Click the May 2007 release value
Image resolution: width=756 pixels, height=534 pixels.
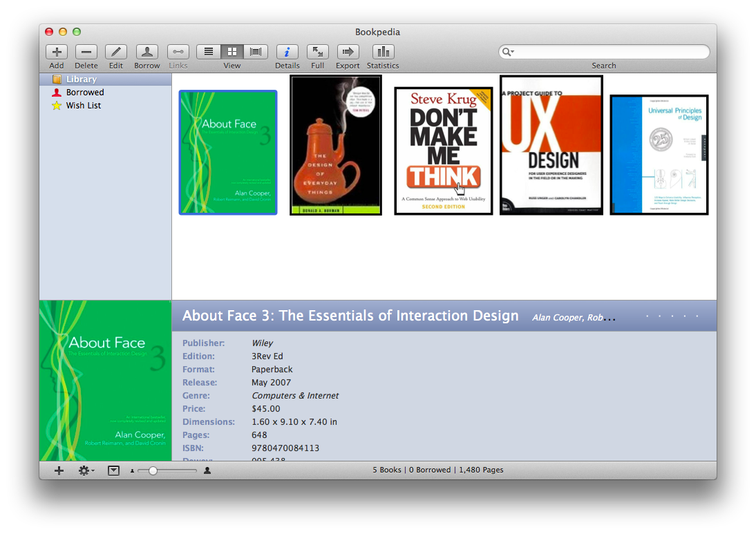click(x=271, y=382)
